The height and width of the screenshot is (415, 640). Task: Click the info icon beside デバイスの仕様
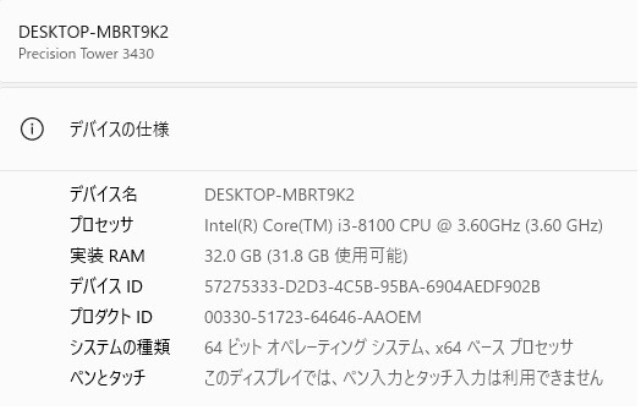[x=31, y=130]
